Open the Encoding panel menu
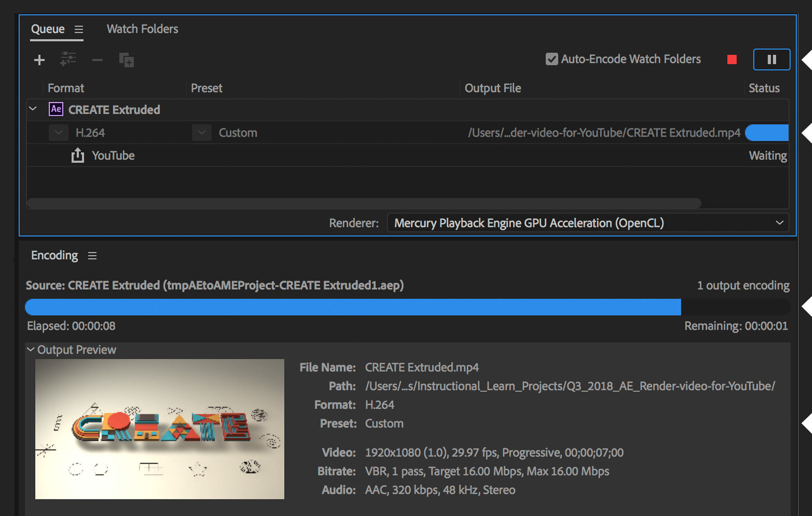Viewport: 812px width, 516px height. coord(92,256)
